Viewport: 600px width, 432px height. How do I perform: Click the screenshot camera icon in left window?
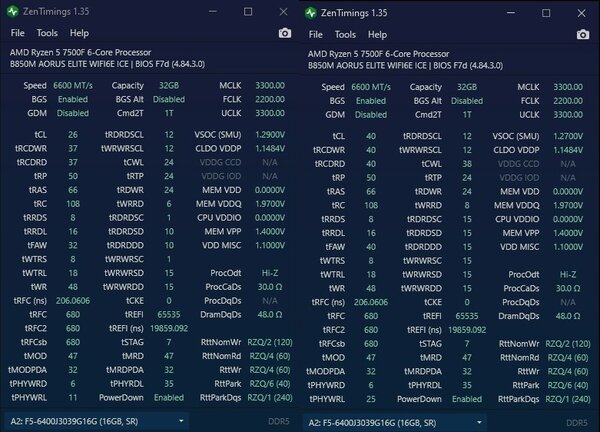pyautogui.click(x=284, y=33)
